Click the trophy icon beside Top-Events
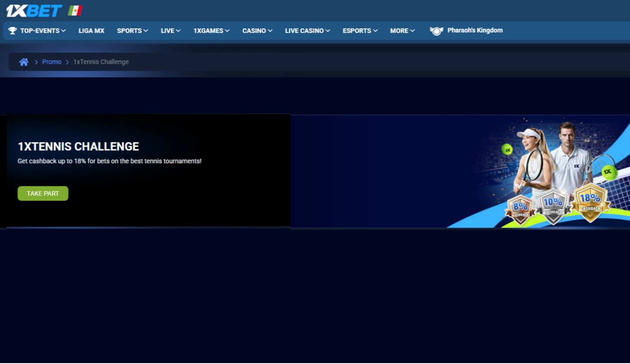 [13, 31]
